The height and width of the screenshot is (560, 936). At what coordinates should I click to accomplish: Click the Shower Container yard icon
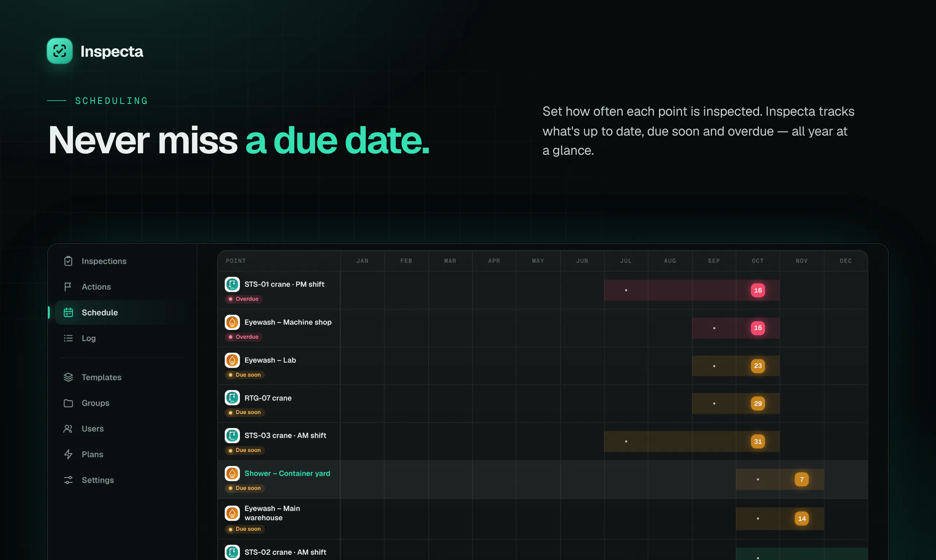click(x=232, y=473)
